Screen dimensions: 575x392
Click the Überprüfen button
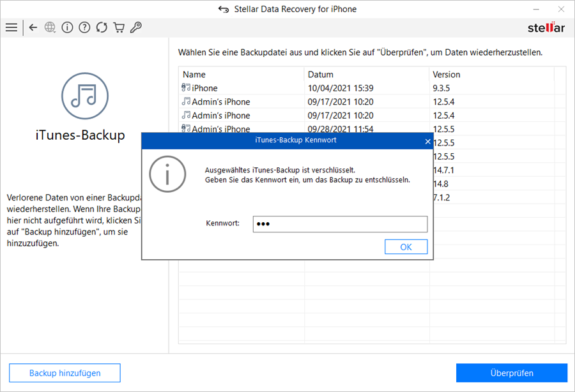click(x=512, y=373)
